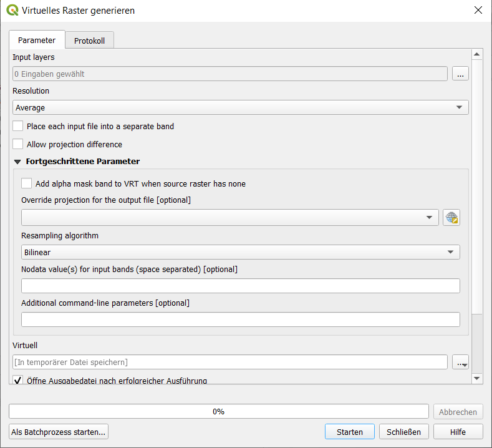The width and height of the screenshot is (492, 448).
Task: Click the Nodata values input field
Action: pos(240,286)
